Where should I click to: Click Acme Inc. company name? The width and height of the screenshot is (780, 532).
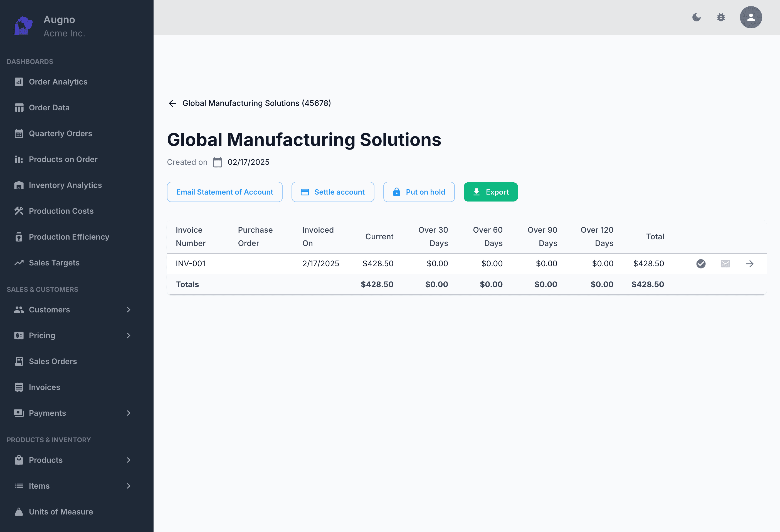click(64, 33)
